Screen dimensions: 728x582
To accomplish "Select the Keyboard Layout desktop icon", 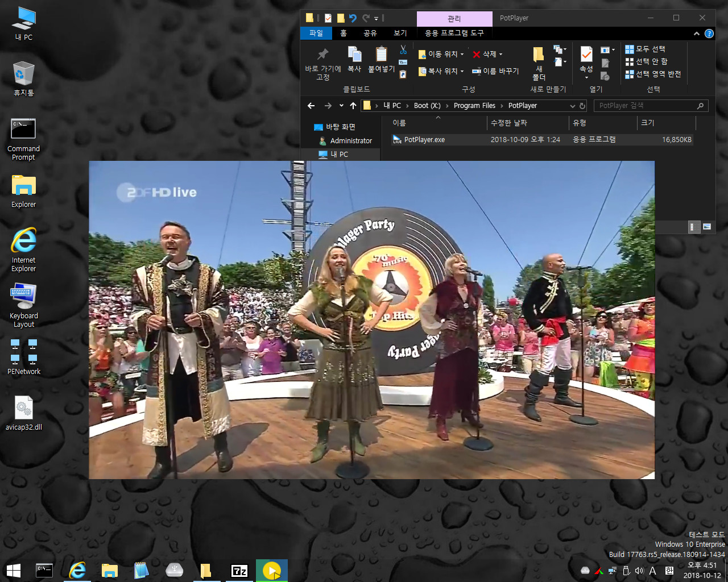I will point(24,306).
